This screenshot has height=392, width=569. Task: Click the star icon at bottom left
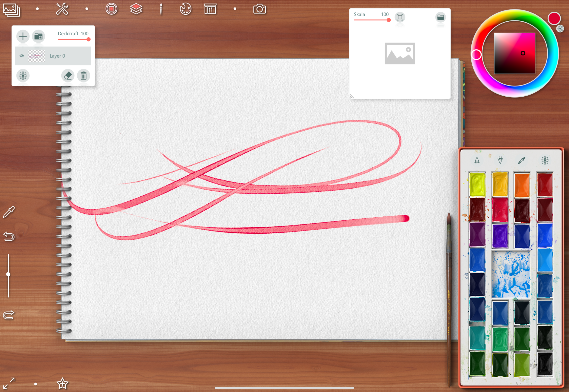[x=62, y=383]
